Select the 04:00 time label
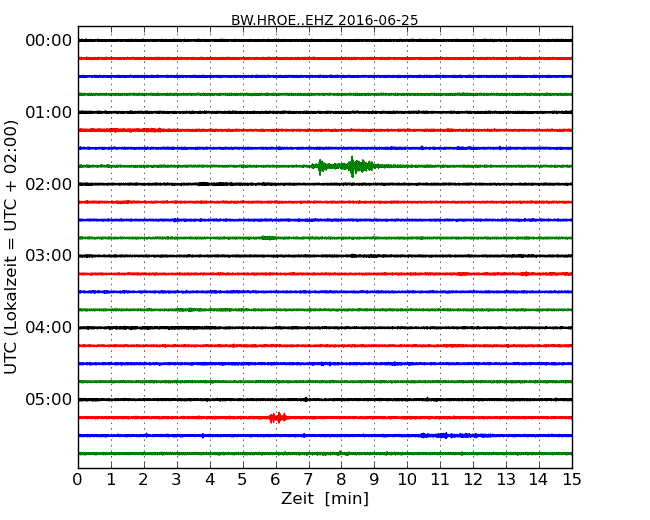Image resolution: width=650 pixels, height=520 pixels. point(49,327)
